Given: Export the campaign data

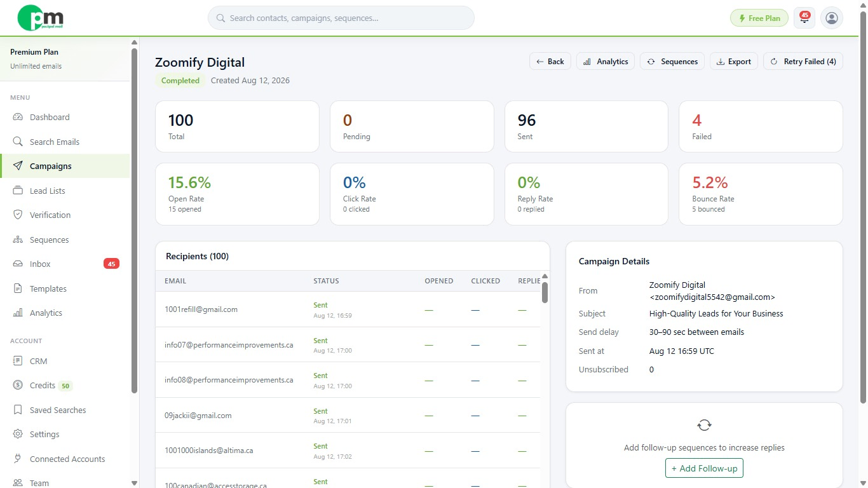Looking at the screenshot, I should click(x=734, y=62).
